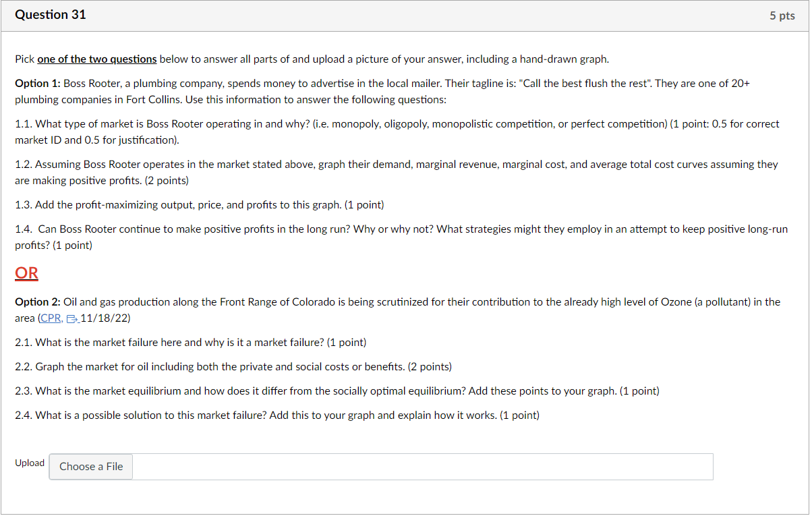Click the Upload label text

(30, 463)
